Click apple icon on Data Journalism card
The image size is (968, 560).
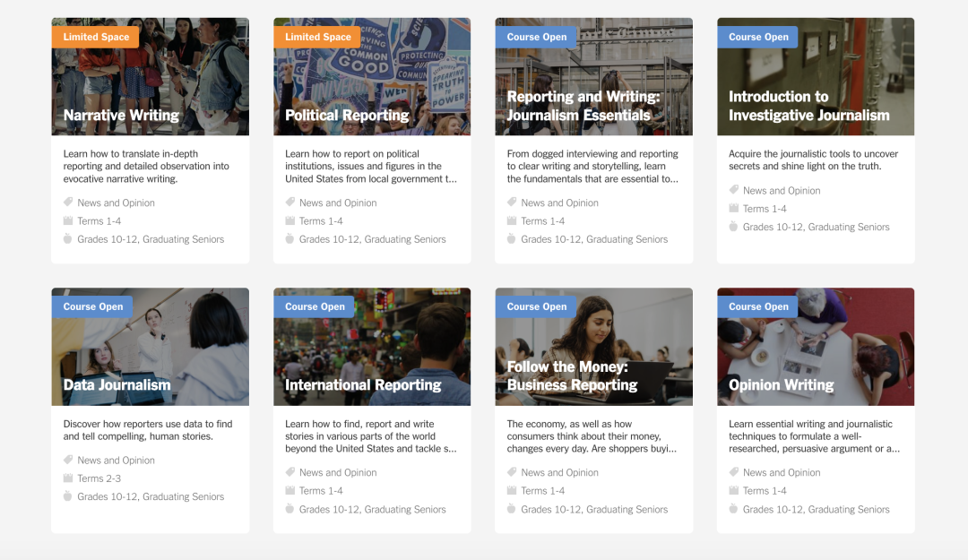tap(68, 496)
